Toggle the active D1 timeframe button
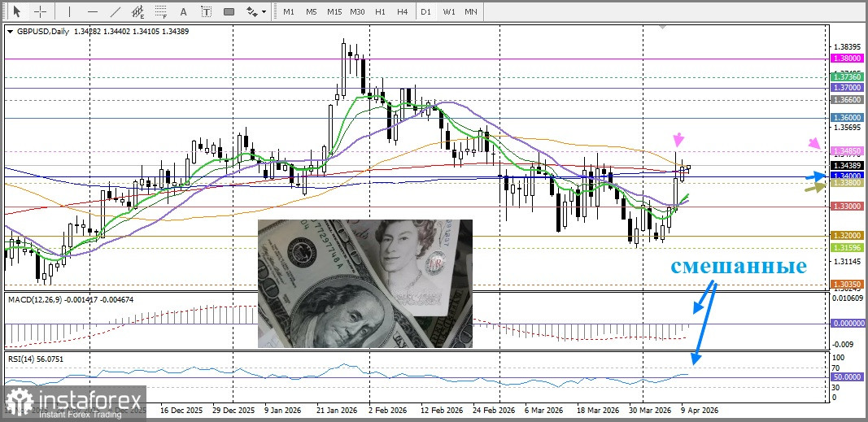The width and height of the screenshot is (868, 422). tap(425, 11)
